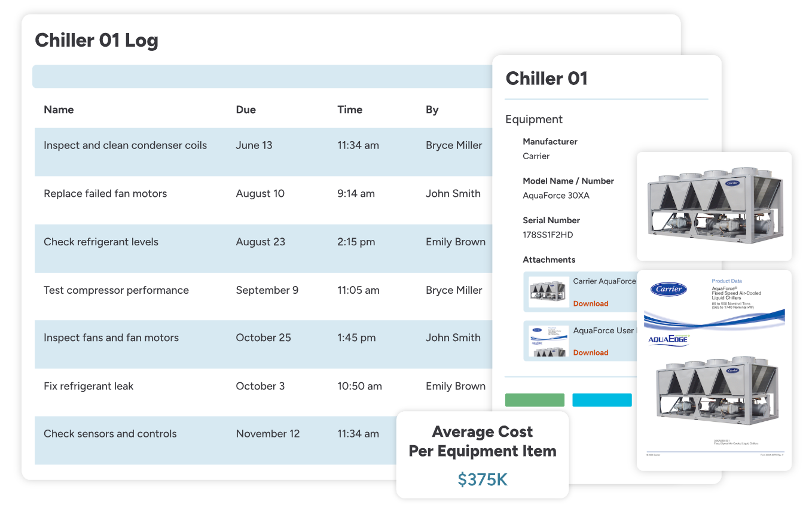Click the blue bar under Chiller 01 Log
This screenshot has width=812, height=511.
[x=263, y=77]
